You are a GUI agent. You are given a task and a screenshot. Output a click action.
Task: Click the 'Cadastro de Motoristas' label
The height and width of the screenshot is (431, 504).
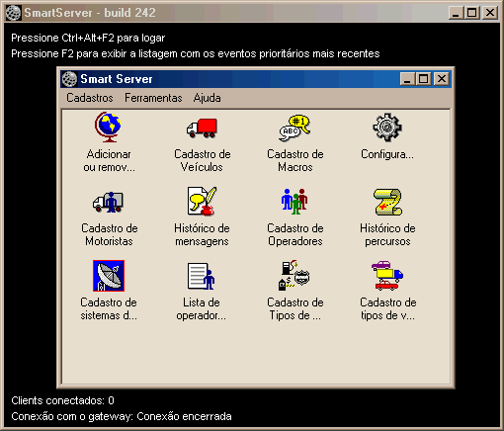tap(110, 234)
